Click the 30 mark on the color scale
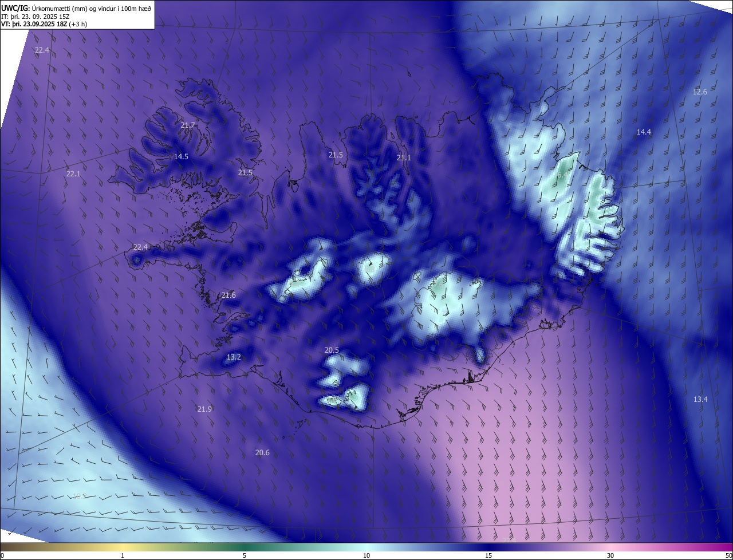733x560 pixels. 610,555
